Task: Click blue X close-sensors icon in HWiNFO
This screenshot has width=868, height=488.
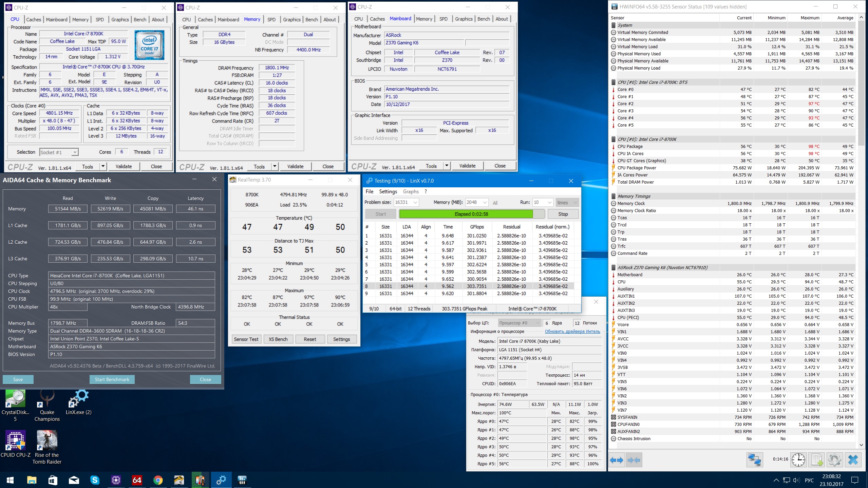Action: coord(853,460)
